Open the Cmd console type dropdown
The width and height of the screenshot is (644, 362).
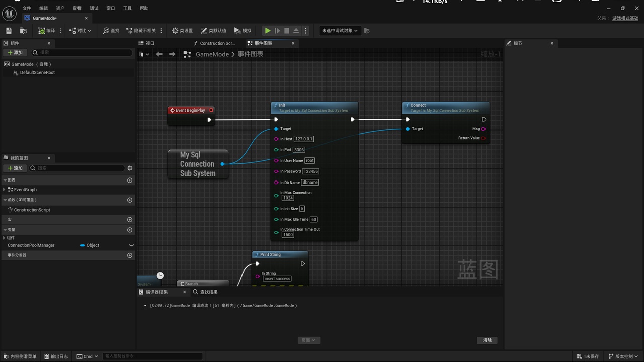click(x=88, y=356)
